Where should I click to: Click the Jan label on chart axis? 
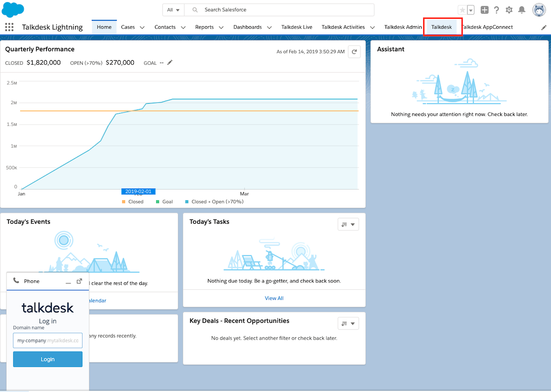(x=21, y=194)
